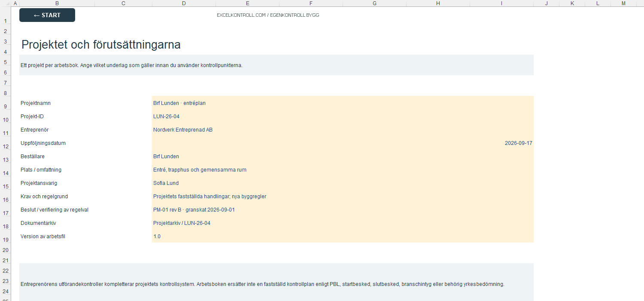Select the 'Plats / omfattning' label cell
This screenshot has height=301, width=644.
click(x=85, y=170)
